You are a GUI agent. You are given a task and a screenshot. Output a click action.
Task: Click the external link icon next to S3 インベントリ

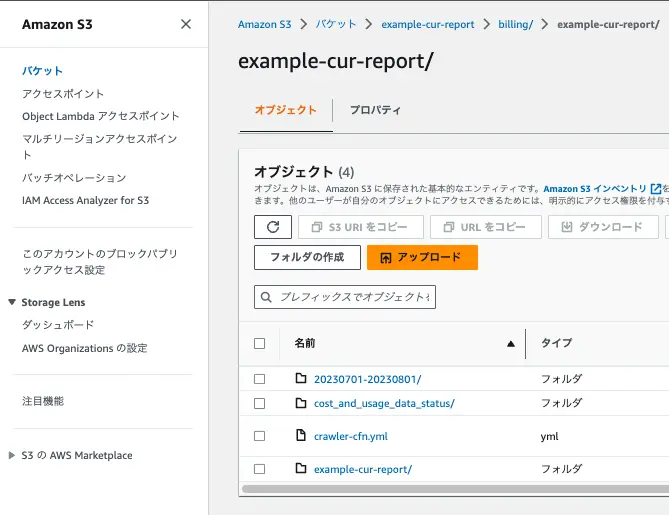656,189
